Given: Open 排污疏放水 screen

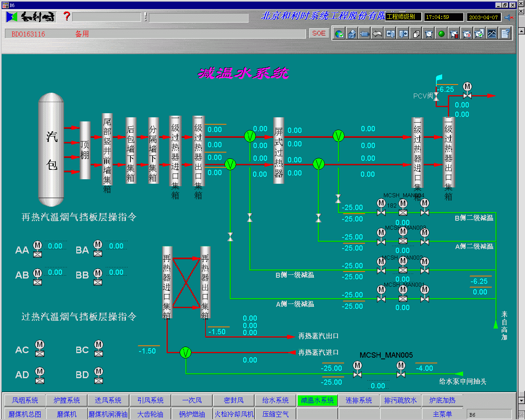Looking at the screenshot, I should (x=401, y=400).
